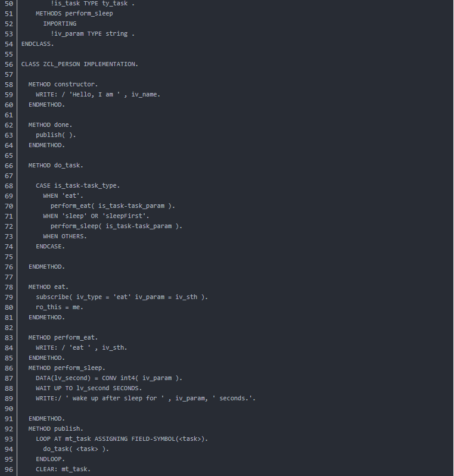
Task: Click the CLEAR: mt_task statement
Action: coord(63,469)
